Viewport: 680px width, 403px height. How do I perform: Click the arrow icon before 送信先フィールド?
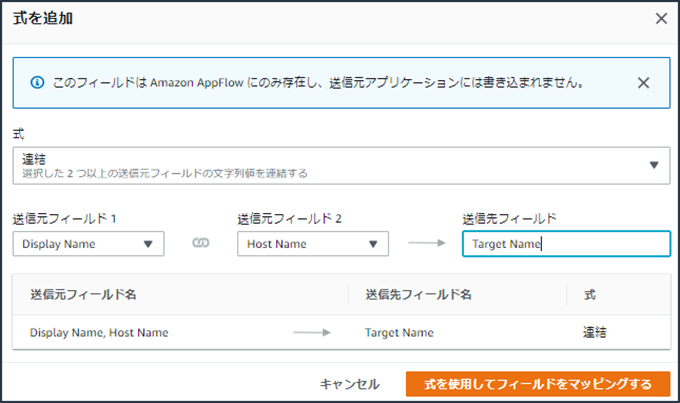pos(425,244)
